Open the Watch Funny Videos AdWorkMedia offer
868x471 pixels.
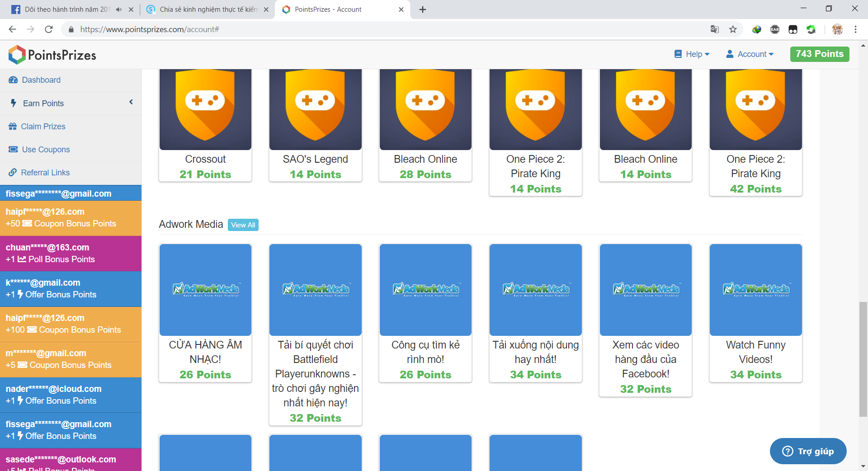[755, 290]
